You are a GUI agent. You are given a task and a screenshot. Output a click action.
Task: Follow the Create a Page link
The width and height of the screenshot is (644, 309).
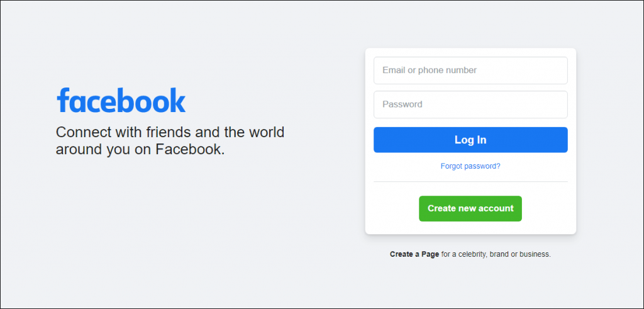pyautogui.click(x=414, y=254)
